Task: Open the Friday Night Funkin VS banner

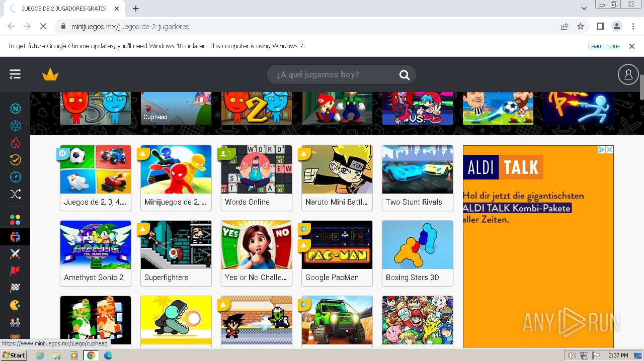Action: pyautogui.click(x=418, y=108)
